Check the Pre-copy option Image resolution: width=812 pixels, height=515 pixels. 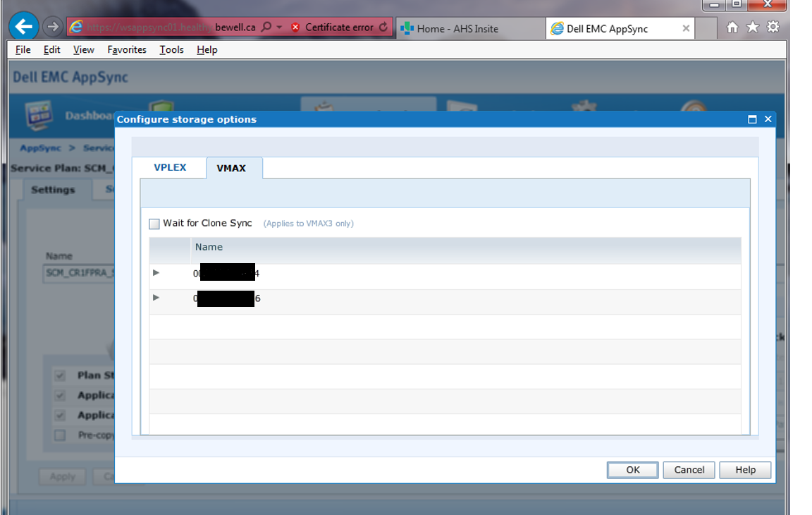pos(60,435)
